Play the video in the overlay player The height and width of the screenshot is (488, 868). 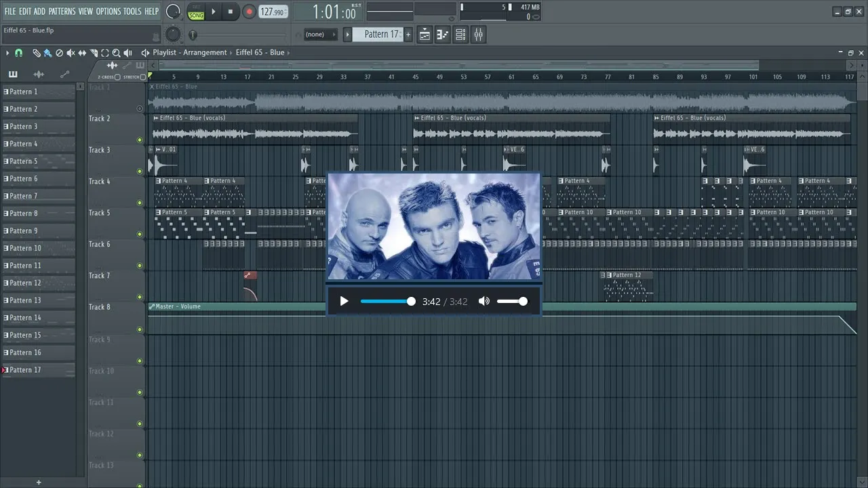tap(344, 302)
